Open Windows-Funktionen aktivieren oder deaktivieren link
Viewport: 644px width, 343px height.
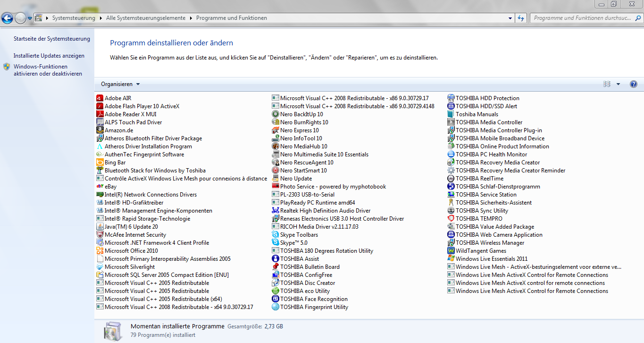click(x=48, y=70)
